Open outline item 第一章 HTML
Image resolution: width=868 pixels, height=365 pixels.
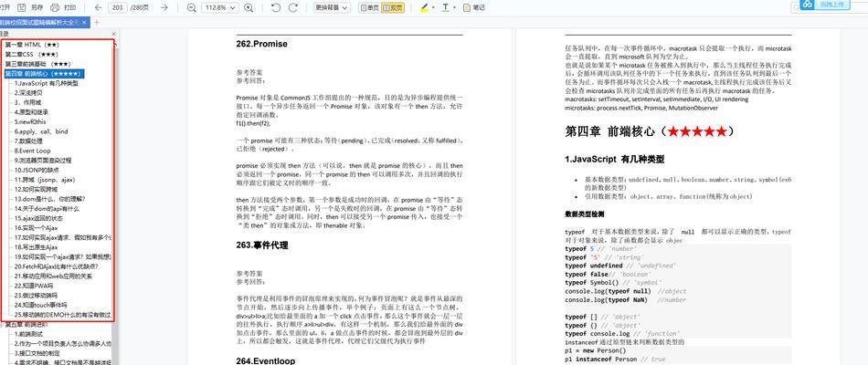[x=32, y=44]
